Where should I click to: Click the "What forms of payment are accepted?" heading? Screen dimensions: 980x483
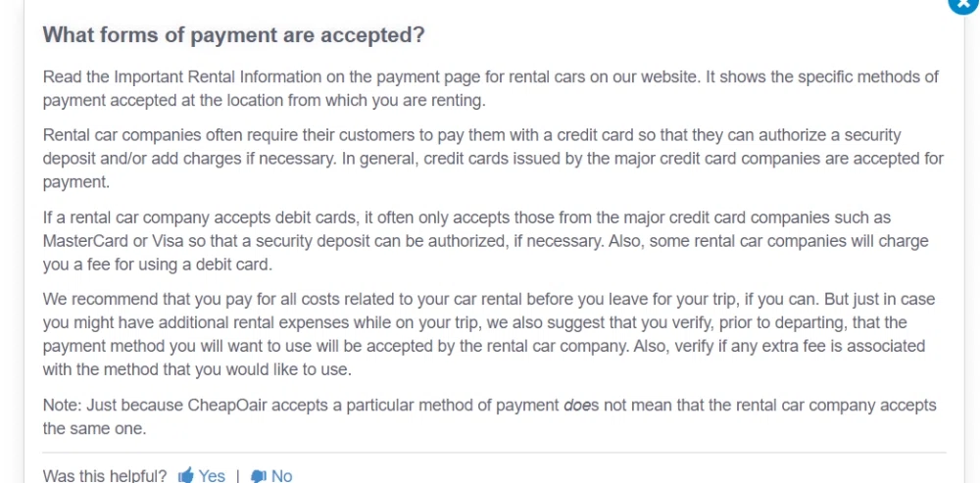pos(233,35)
